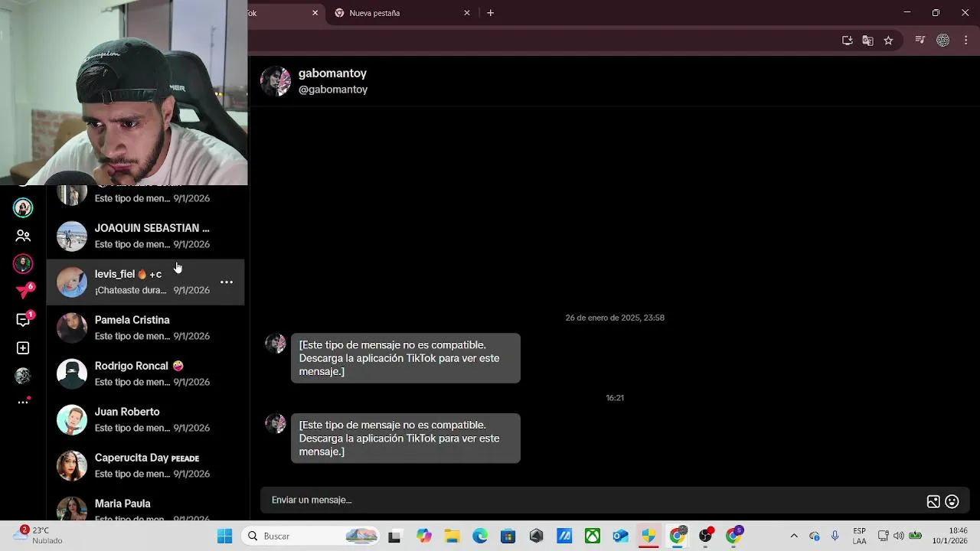This screenshot has width=980, height=551.
Task: Open the volume tray icon
Action: (x=899, y=536)
